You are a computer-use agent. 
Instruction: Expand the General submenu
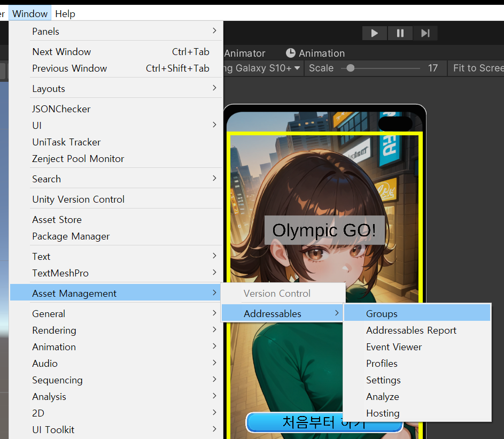click(117, 313)
